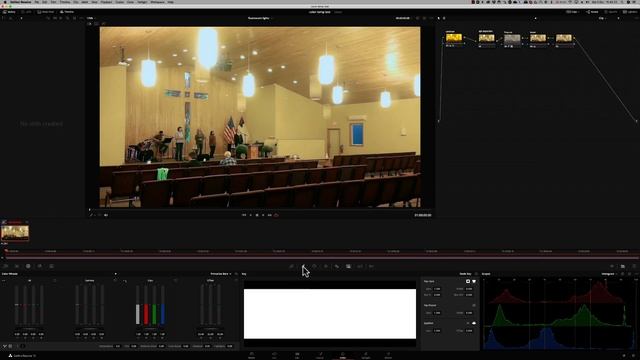
Task: Open the macOS File menu
Action: tap(37, 2)
